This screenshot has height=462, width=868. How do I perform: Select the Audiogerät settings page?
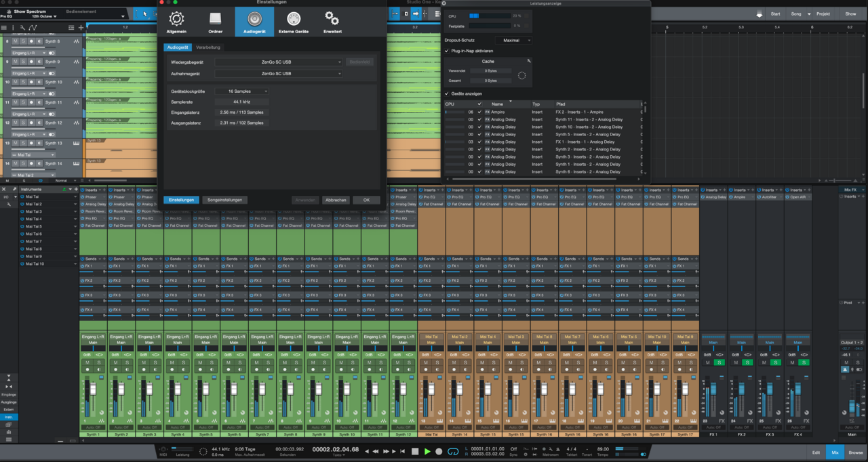coord(254,22)
